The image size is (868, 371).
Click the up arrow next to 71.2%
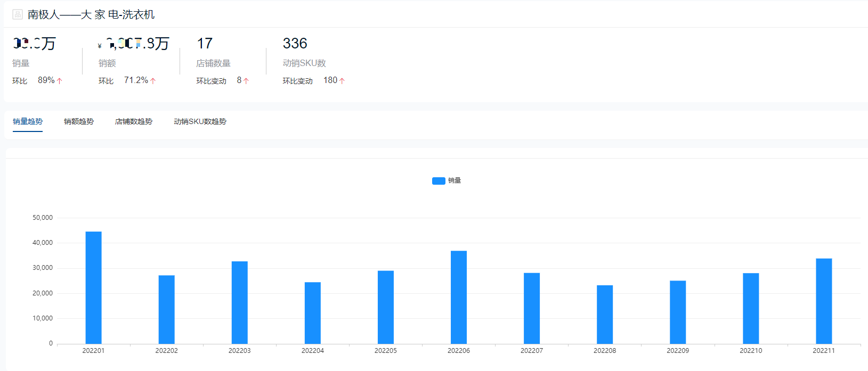coord(153,81)
